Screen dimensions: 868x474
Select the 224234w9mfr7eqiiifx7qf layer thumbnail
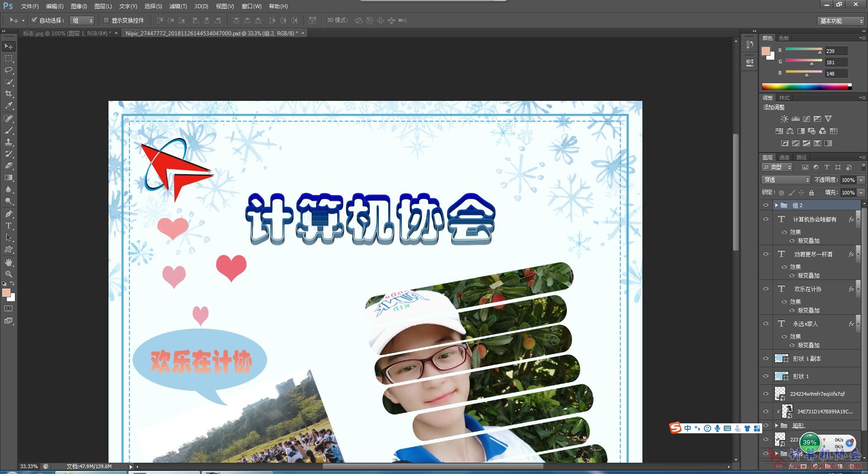click(780, 393)
